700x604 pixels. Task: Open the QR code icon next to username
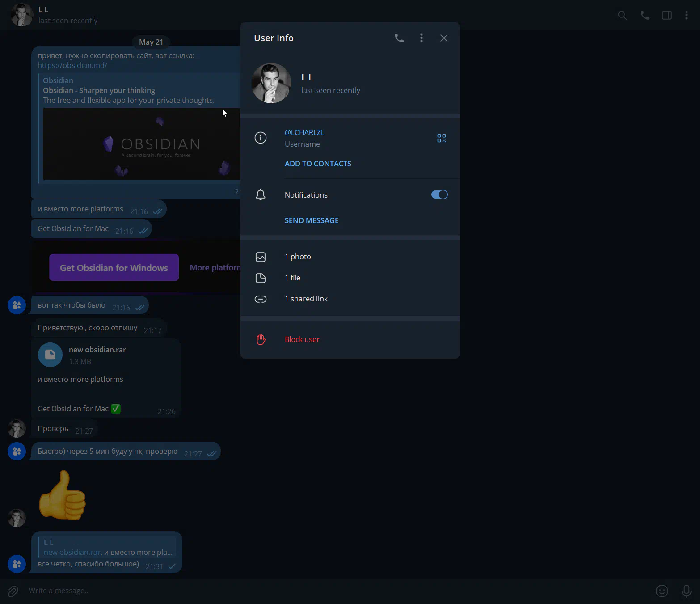point(442,138)
